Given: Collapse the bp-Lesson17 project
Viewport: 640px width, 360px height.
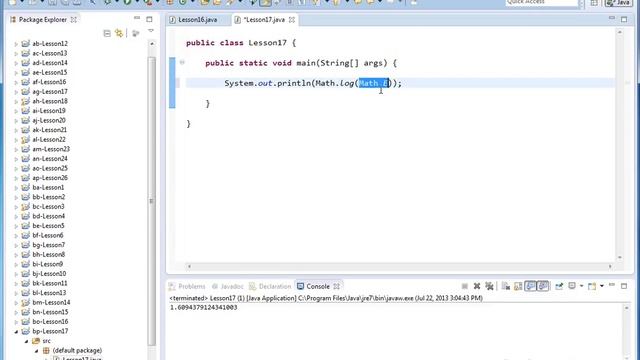Looking at the screenshot, I should click(16, 331).
